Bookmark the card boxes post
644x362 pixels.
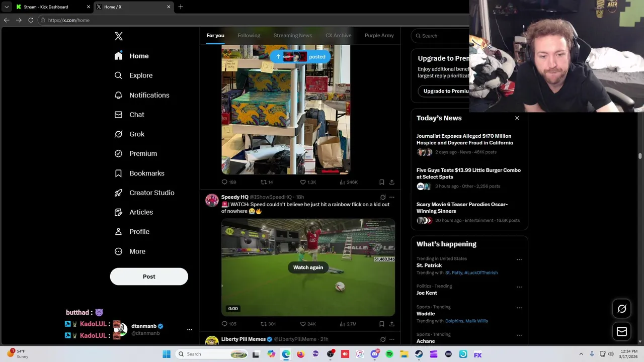click(x=381, y=182)
